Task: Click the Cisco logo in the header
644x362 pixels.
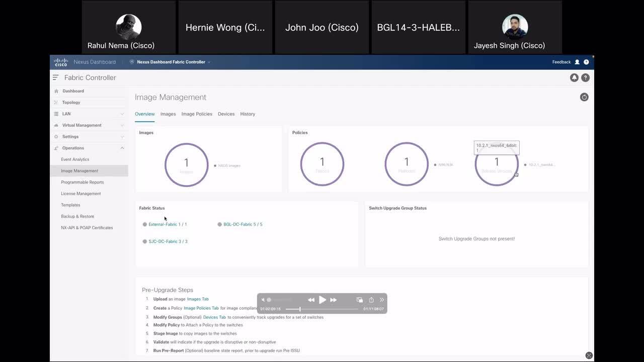Action: coord(61,62)
